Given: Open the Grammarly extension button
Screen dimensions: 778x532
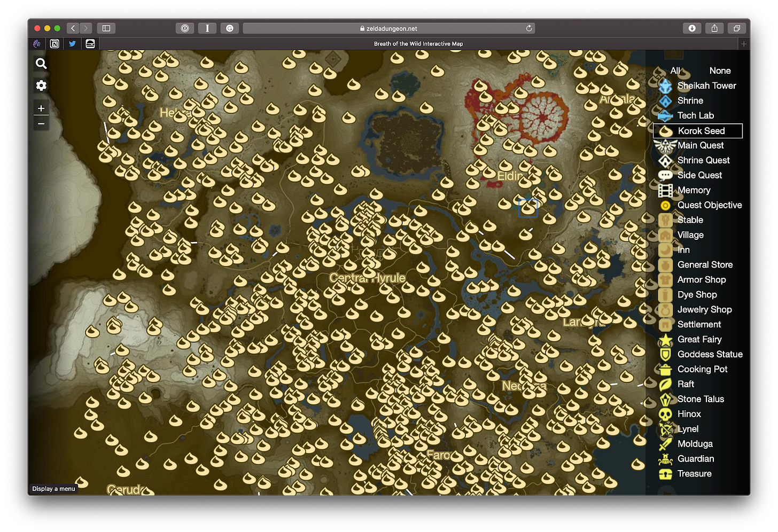Looking at the screenshot, I should (230, 28).
